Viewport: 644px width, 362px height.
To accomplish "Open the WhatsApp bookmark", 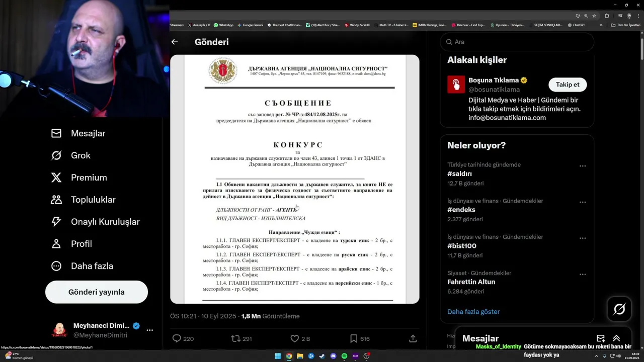I will click(223, 25).
